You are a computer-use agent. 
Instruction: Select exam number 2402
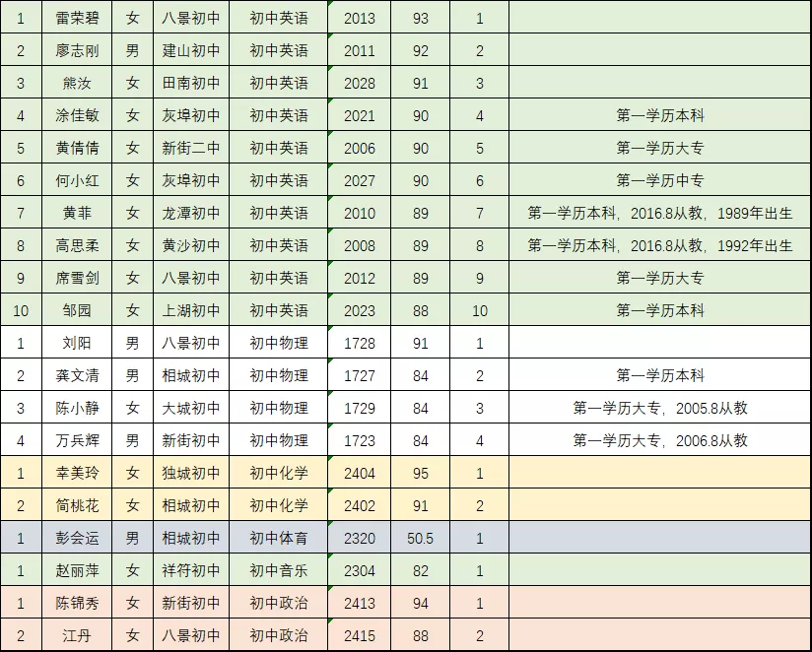[360, 506]
